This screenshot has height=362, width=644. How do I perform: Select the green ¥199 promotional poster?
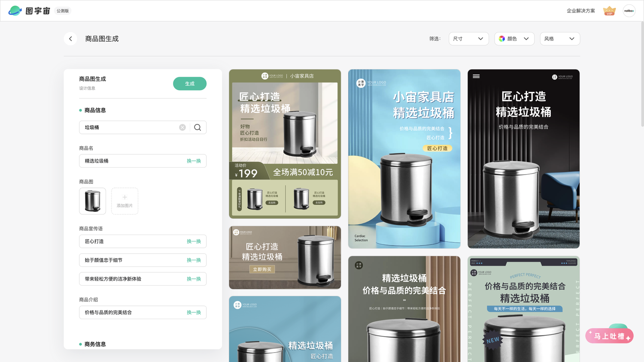[x=285, y=144]
